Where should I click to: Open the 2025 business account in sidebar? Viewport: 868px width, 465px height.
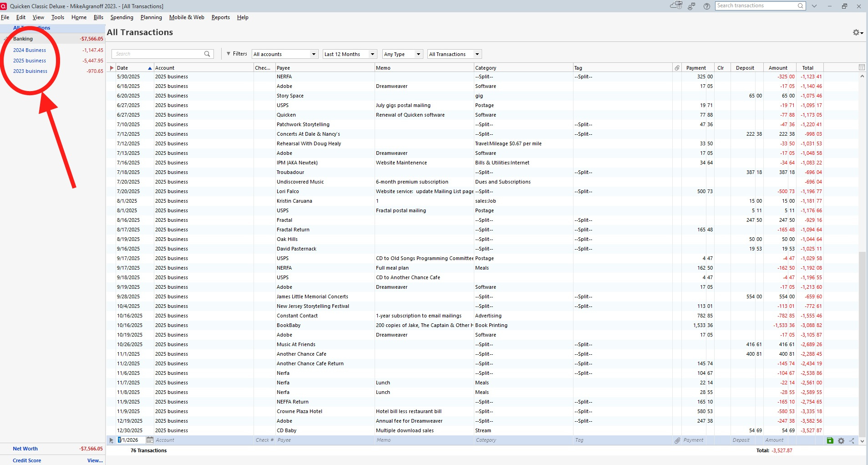pyautogui.click(x=30, y=61)
